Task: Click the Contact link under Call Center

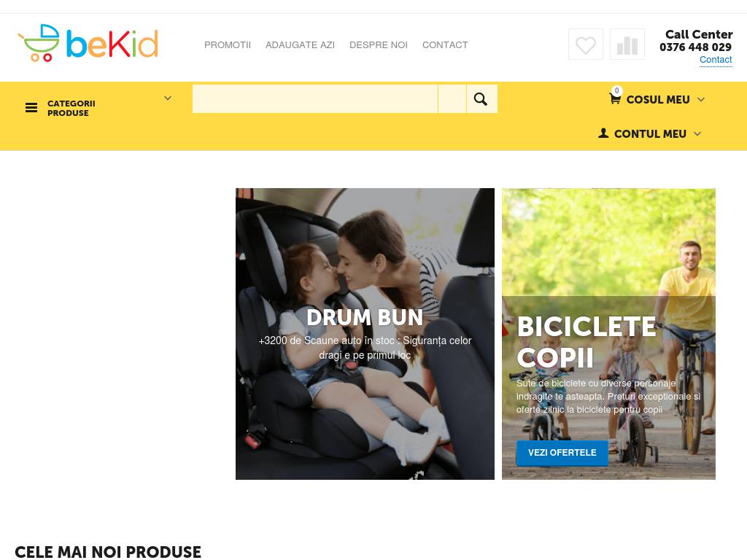Action: click(716, 60)
